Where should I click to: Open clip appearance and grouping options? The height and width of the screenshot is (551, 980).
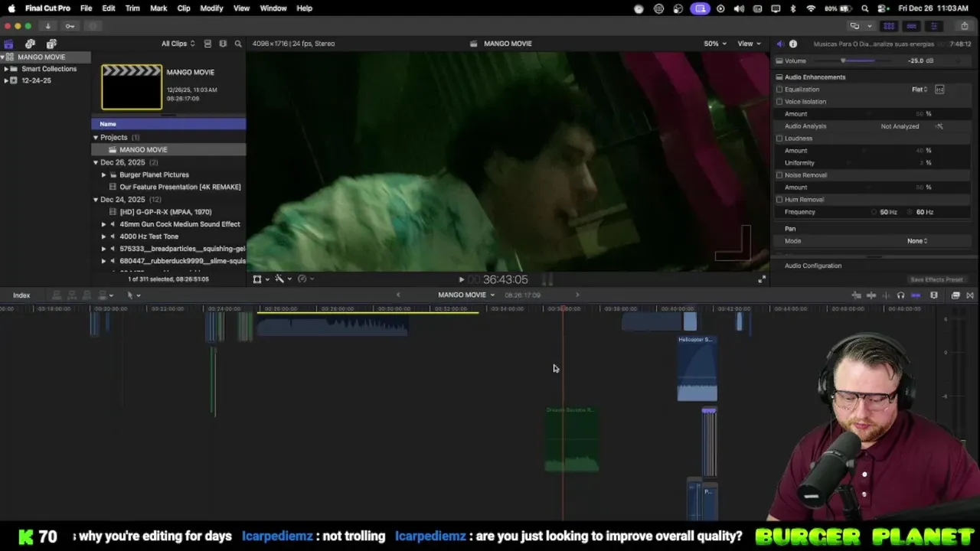click(x=223, y=44)
